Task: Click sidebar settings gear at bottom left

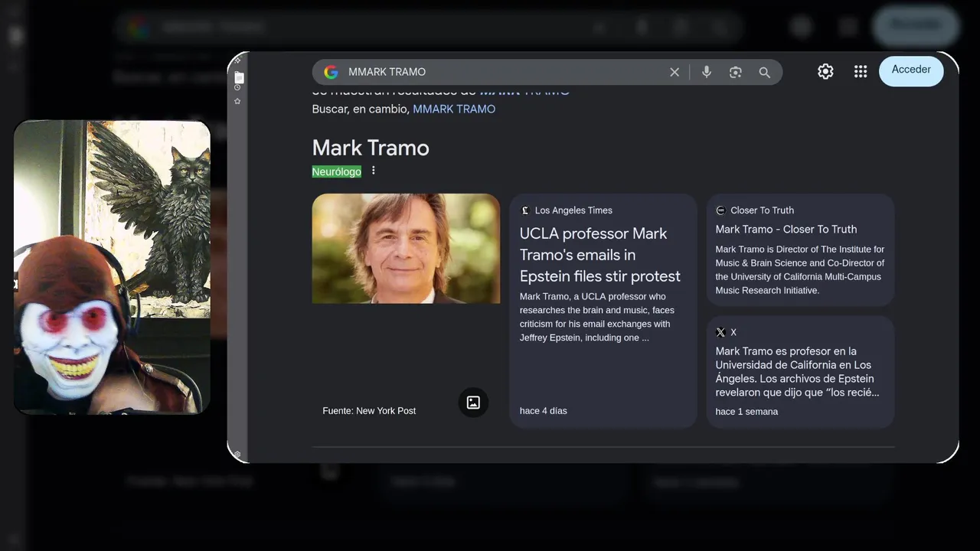Action: (x=237, y=455)
